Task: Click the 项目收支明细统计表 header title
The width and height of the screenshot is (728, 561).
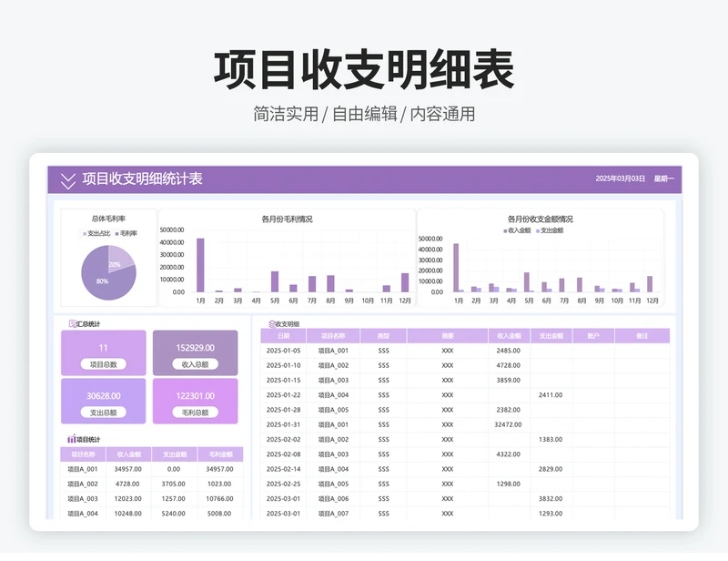Action: click(x=142, y=178)
